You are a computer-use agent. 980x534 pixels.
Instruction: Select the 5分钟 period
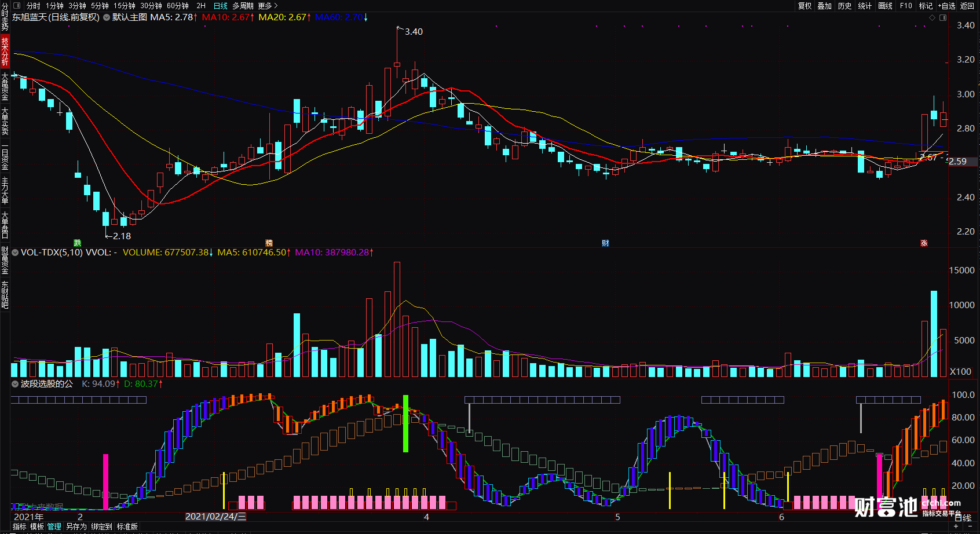[x=100, y=6]
